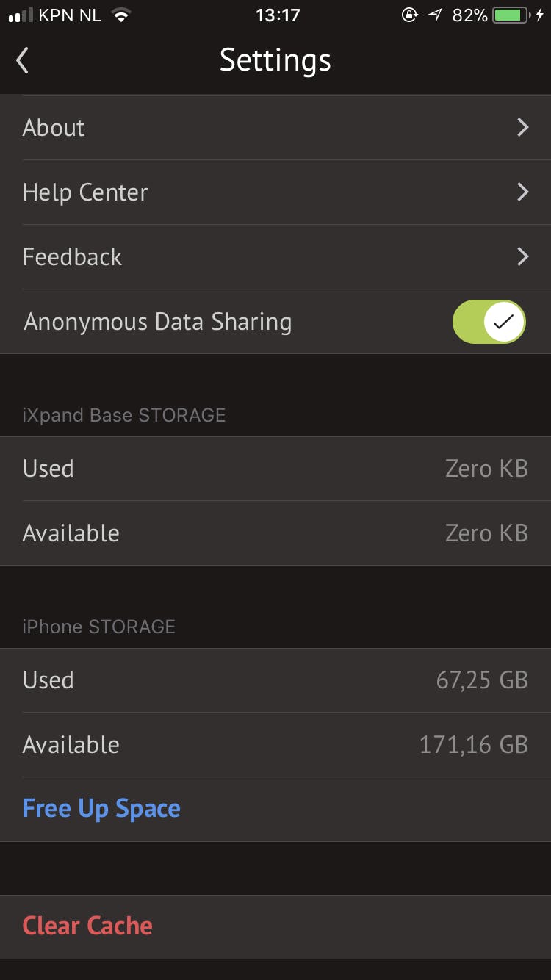This screenshot has height=980, width=551.
Task: Tap the battery icon in status bar
Action: (511, 15)
